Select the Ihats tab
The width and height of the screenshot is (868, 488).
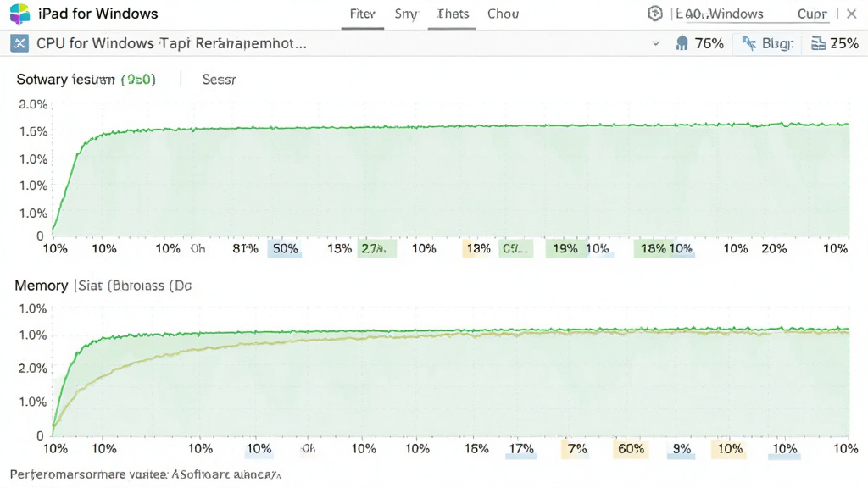tap(453, 14)
